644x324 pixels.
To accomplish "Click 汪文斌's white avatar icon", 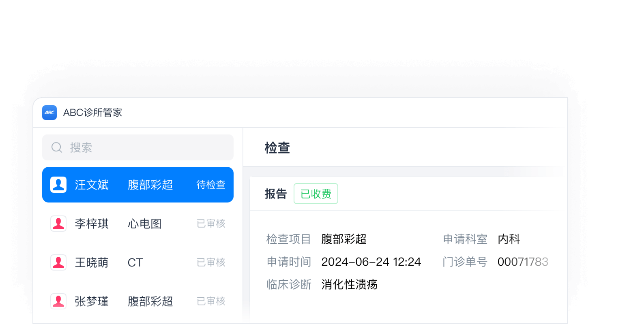I will coord(58,185).
